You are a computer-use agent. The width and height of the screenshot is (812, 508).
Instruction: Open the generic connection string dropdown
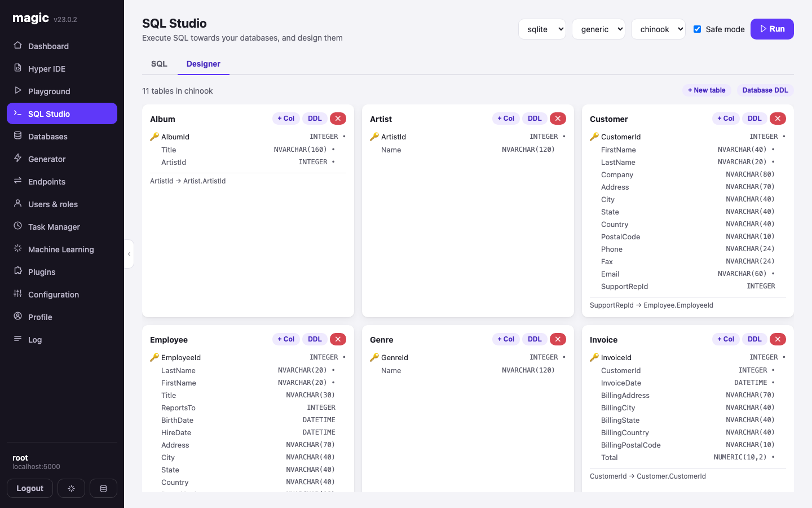click(x=598, y=29)
